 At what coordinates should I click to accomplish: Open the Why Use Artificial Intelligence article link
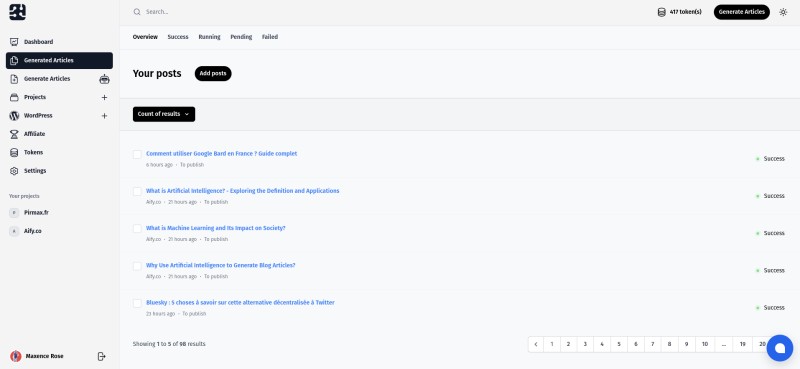click(220, 265)
